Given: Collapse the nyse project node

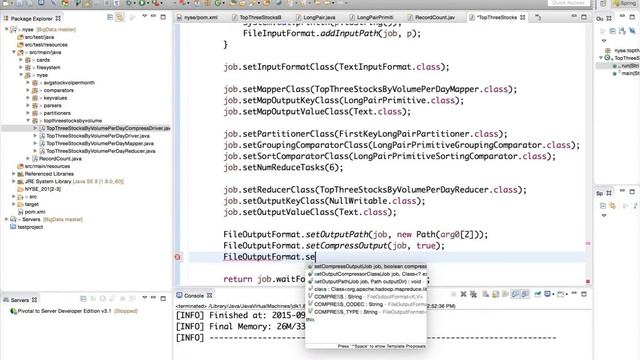Looking at the screenshot, I should pos(7,29).
